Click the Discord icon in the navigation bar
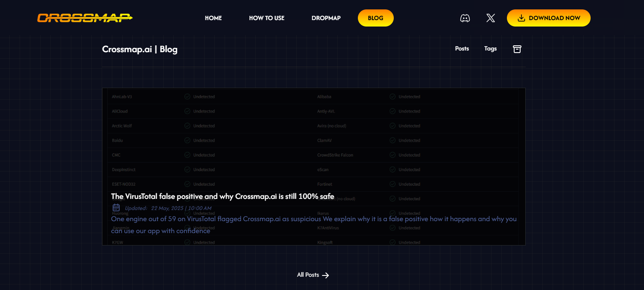 (465, 18)
